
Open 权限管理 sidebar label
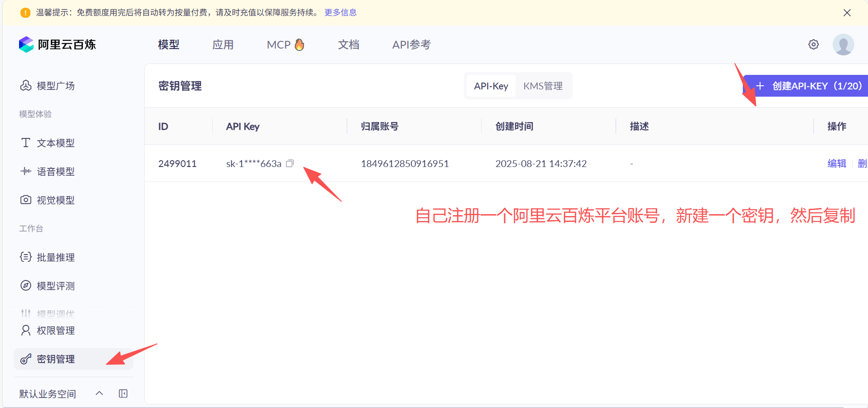[56, 330]
